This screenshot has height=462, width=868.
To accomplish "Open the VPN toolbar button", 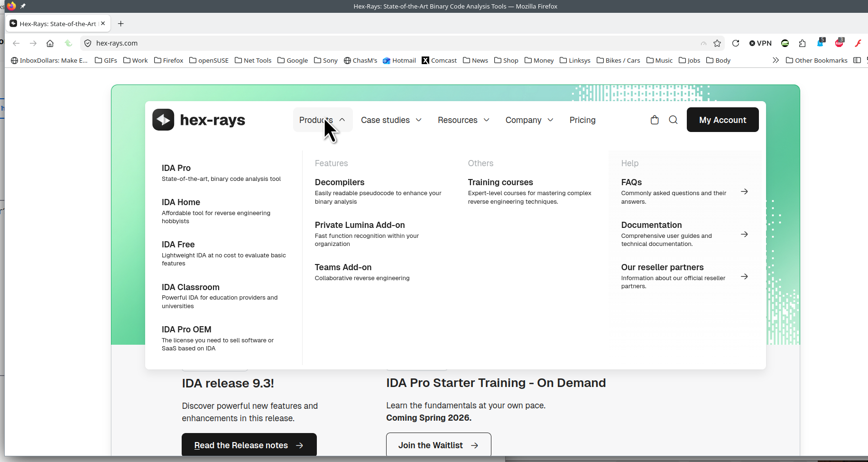I will pyautogui.click(x=760, y=43).
